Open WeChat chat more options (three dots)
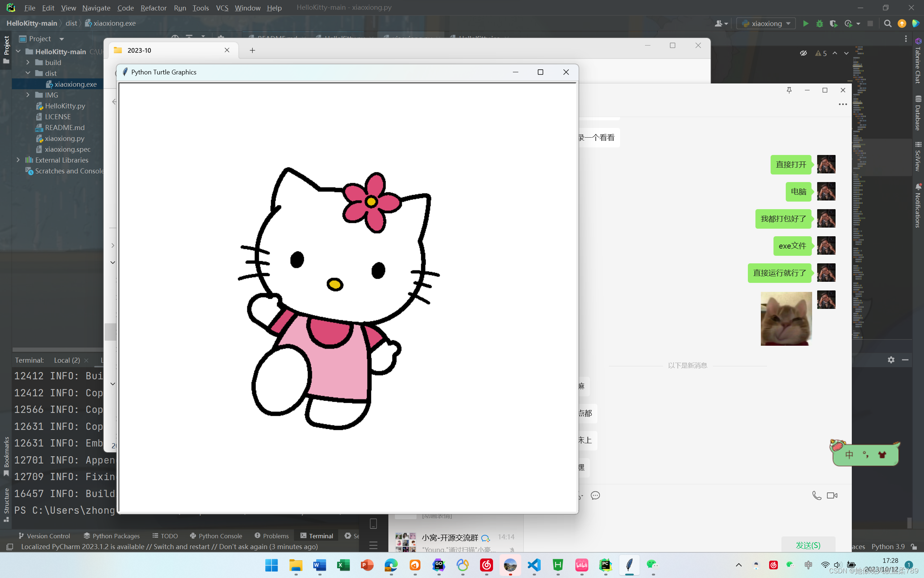 point(843,104)
